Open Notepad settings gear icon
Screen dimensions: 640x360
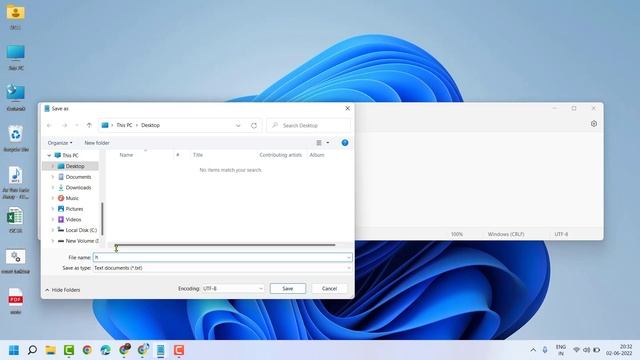pyautogui.click(x=594, y=124)
